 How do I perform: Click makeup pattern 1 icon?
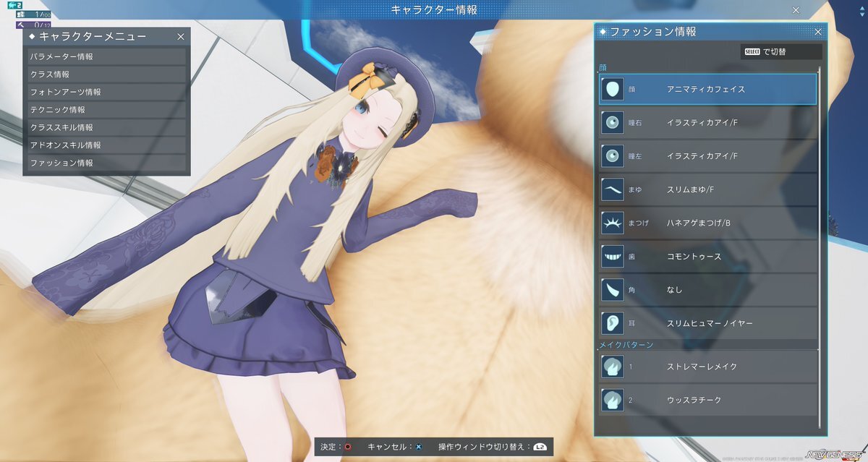tap(613, 367)
